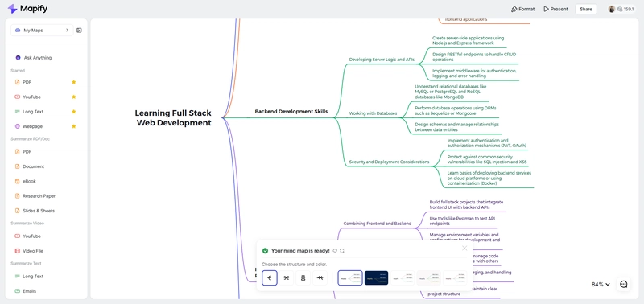Start Present mode
644x304 pixels.
point(555,9)
